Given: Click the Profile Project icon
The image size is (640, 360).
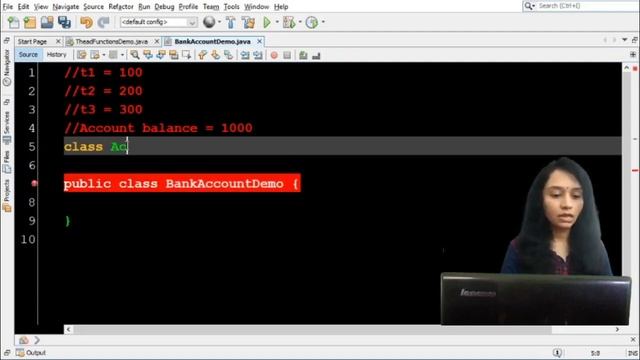Looking at the screenshot, I should click(x=312, y=22).
